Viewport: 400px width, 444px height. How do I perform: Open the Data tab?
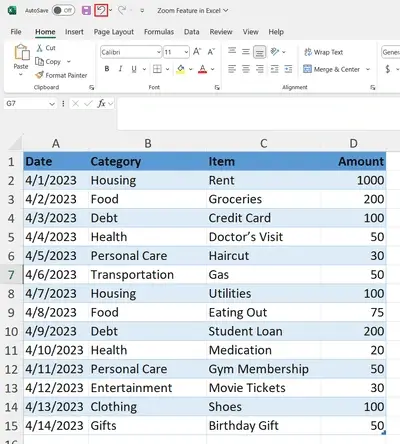click(192, 32)
